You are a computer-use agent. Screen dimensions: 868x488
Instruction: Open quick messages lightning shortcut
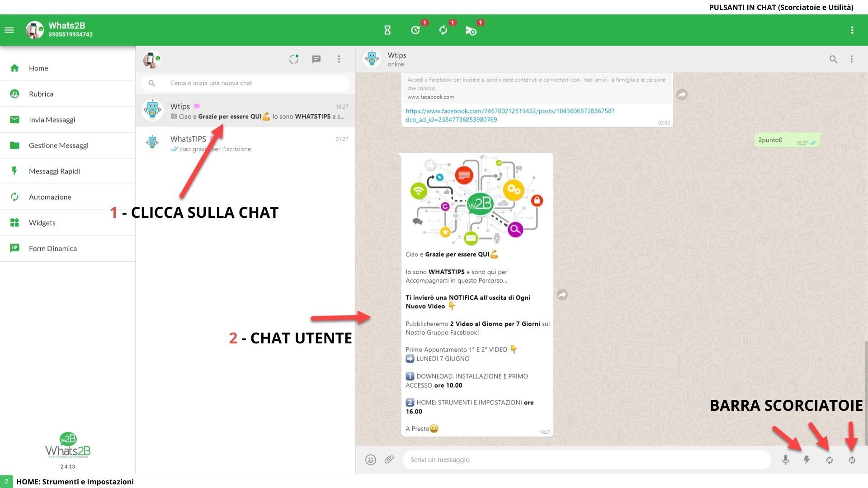click(x=807, y=460)
